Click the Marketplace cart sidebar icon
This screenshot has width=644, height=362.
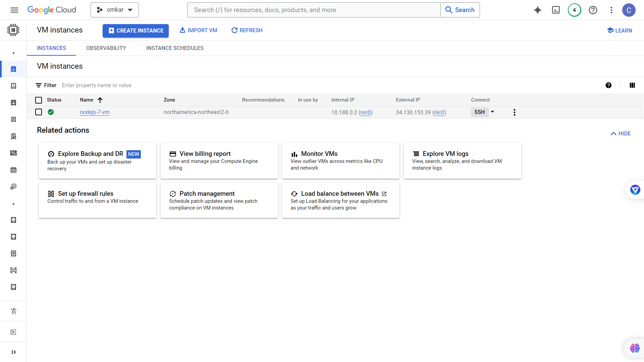[13, 311]
